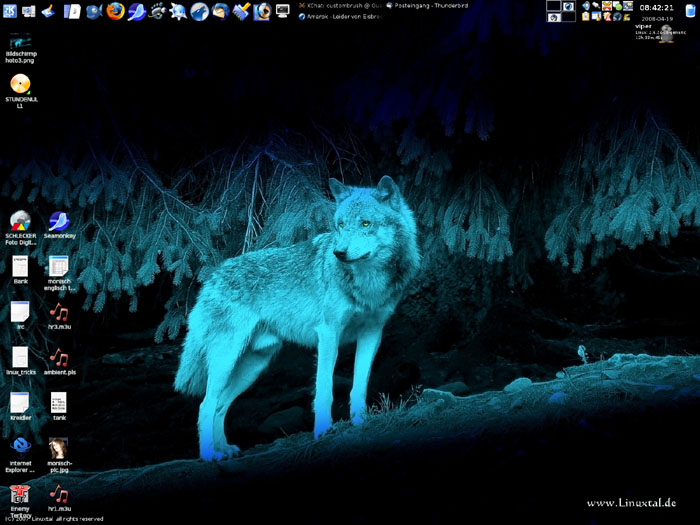Click the volume speaker tray icon
Image resolution: width=700 pixels, height=525 pixels.
584,6
